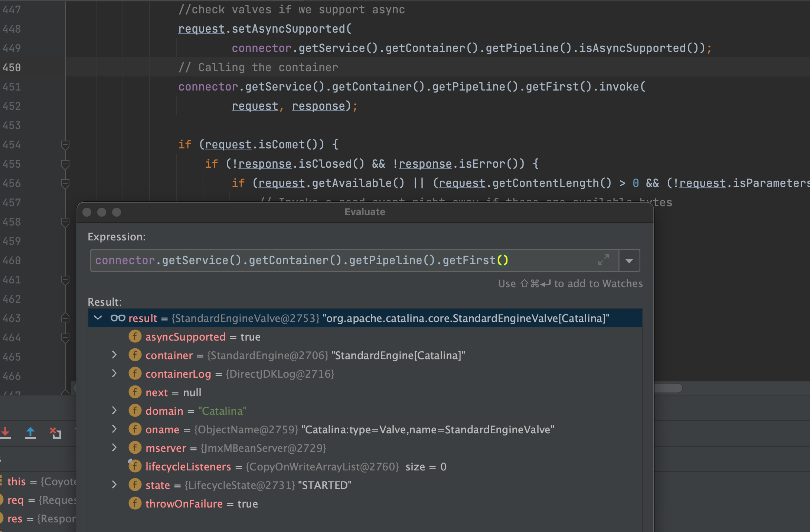This screenshot has height=532, width=810.
Task: Click the Step Out blue arrow icon
Action: coord(30,433)
